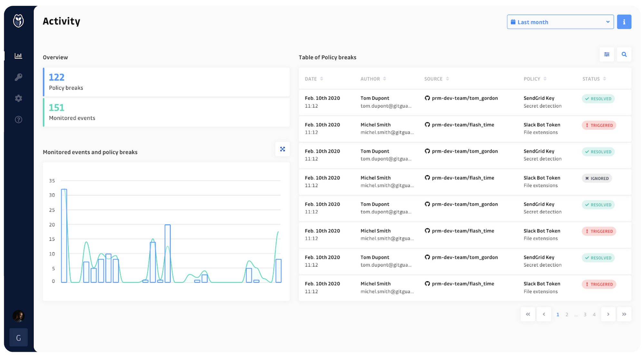
Task: Click the search icon in policy breaks table
Action: 624,54
